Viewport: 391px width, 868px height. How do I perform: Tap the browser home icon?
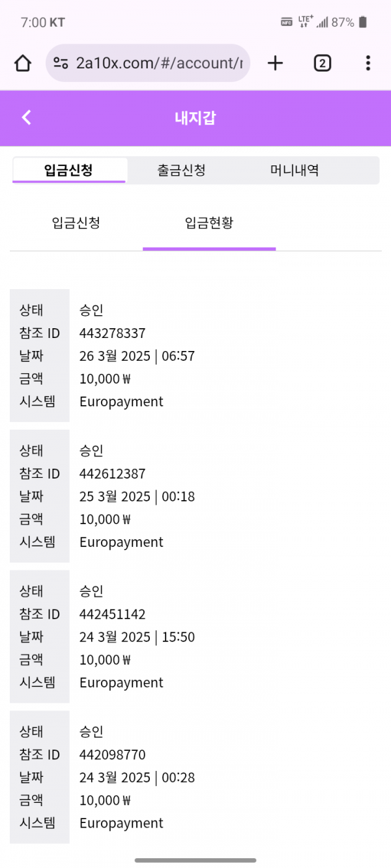click(x=23, y=63)
